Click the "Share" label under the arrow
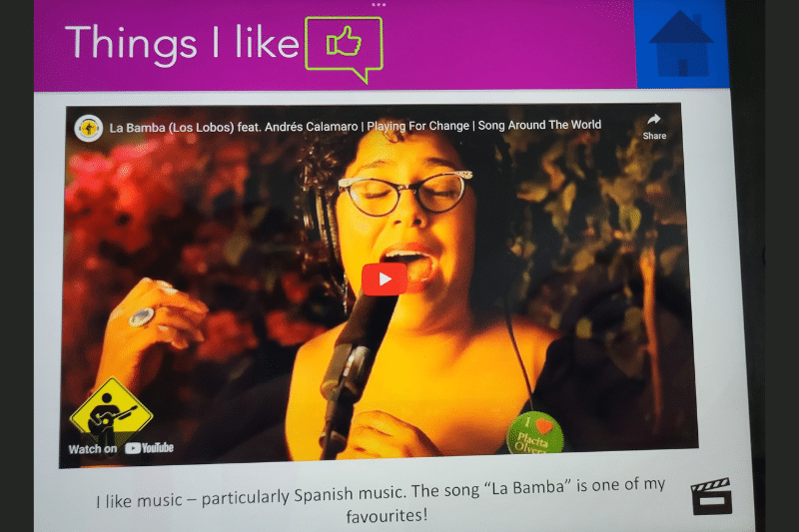The image size is (799, 532). [654, 136]
